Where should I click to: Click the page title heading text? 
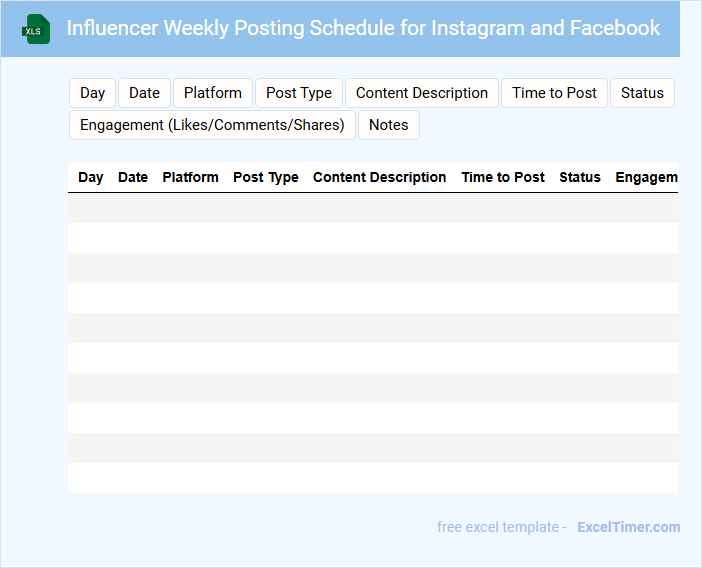pyautogui.click(x=363, y=28)
